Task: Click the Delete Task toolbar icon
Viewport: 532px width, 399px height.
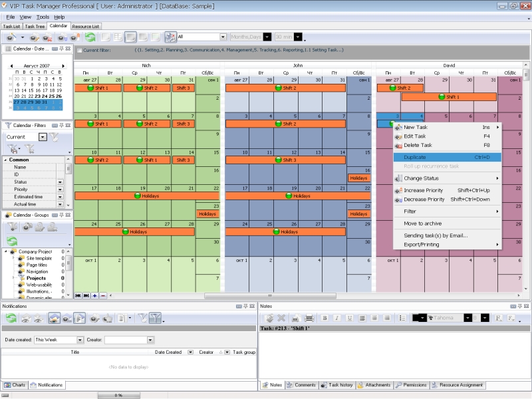Action: tap(47, 37)
